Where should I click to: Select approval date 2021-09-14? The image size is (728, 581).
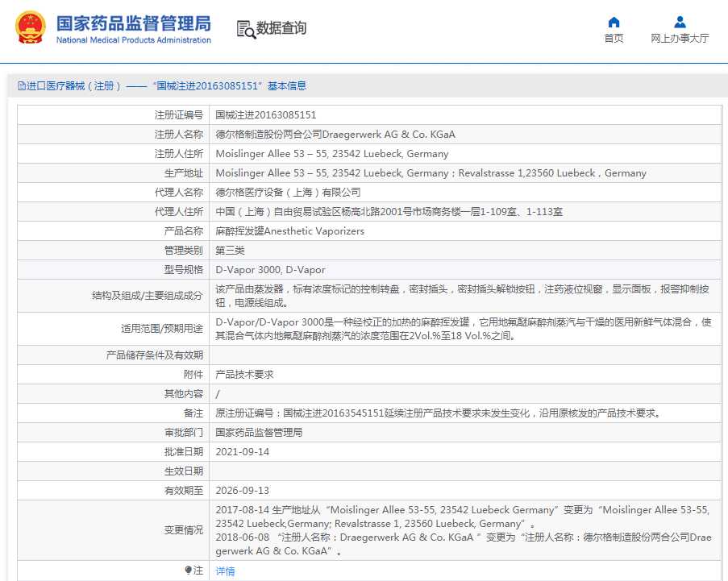pos(243,452)
